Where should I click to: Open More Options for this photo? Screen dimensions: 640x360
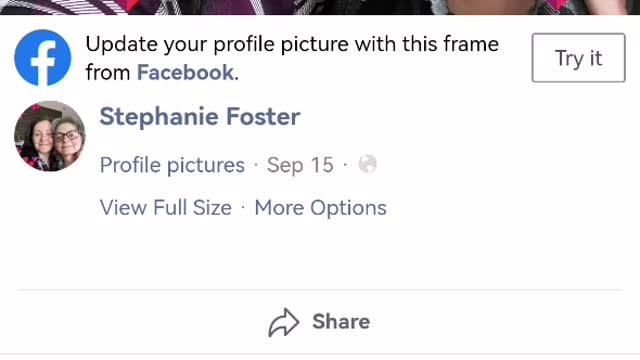click(x=320, y=207)
